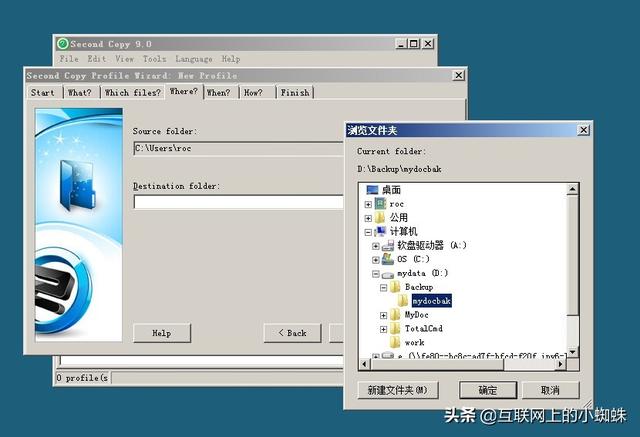Open the Tools menu in Second Copy
This screenshot has height=437, width=640.
click(x=154, y=59)
